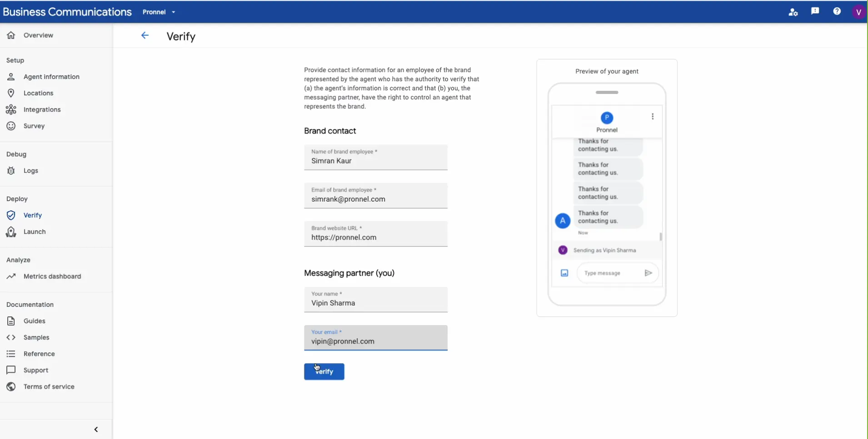The width and height of the screenshot is (868, 439).
Task: Click the V user avatar in header
Action: pos(858,12)
